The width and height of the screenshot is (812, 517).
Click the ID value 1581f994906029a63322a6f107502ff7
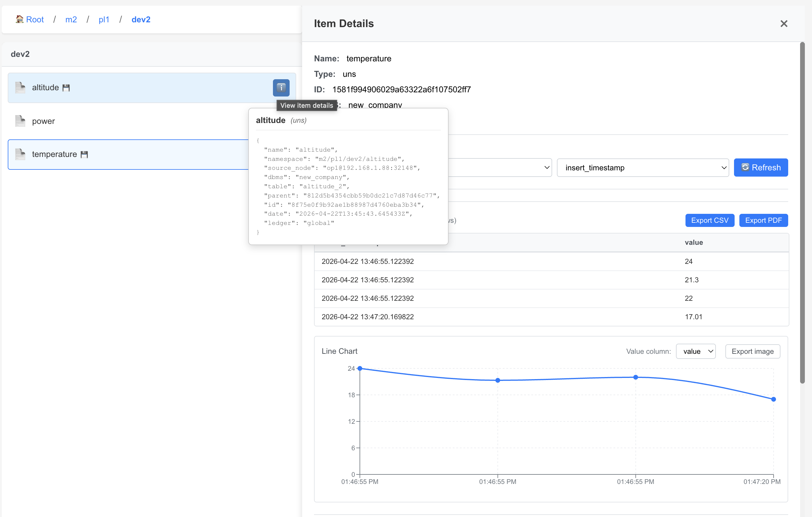coord(401,89)
